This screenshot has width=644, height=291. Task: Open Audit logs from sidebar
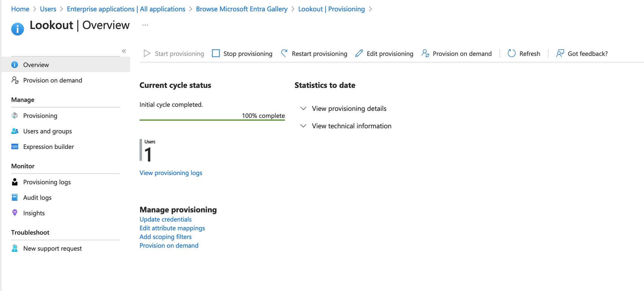pyautogui.click(x=37, y=197)
